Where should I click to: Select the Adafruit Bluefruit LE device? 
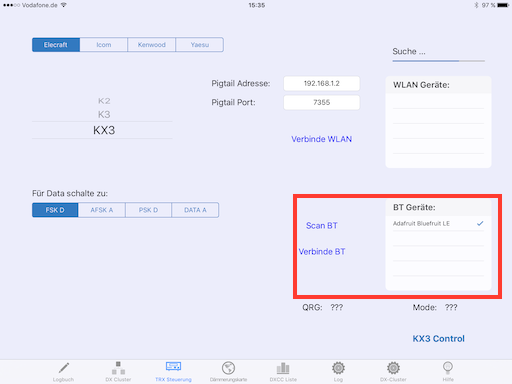[438, 223]
